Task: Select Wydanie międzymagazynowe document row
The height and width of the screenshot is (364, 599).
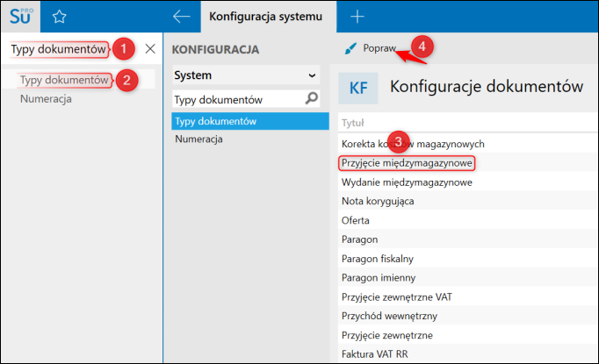Action: click(x=407, y=182)
